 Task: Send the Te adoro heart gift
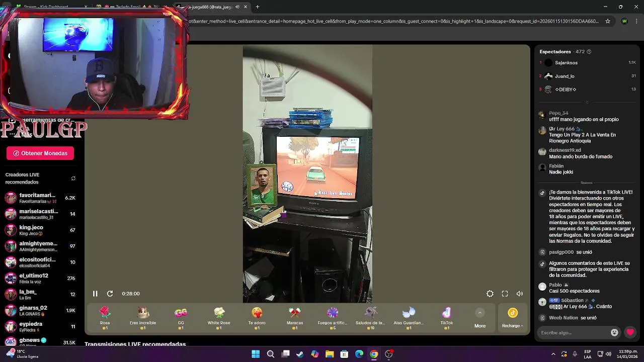(257, 318)
